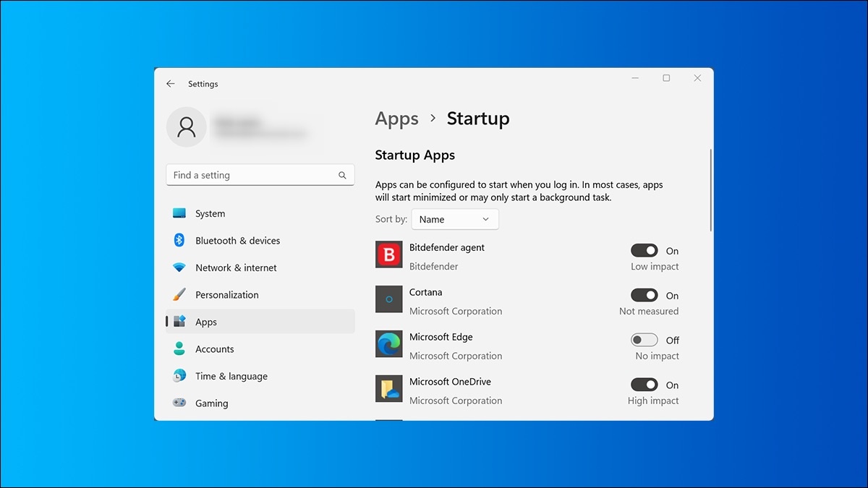The image size is (868, 488).
Task: Click the Bluetooth & devices icon
Action: (179, 240)
